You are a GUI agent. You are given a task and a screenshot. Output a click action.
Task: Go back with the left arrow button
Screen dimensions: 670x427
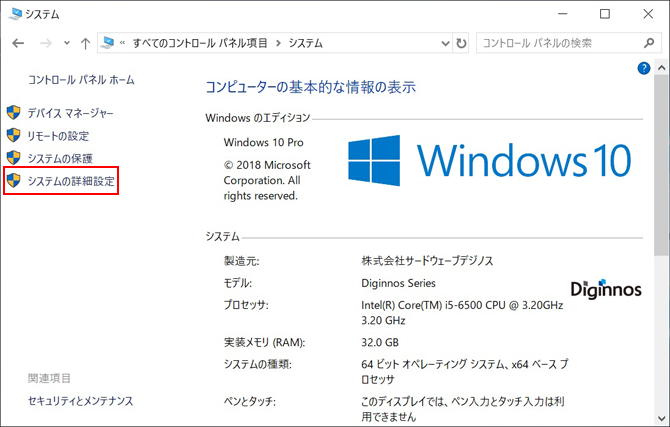point(18,43)
